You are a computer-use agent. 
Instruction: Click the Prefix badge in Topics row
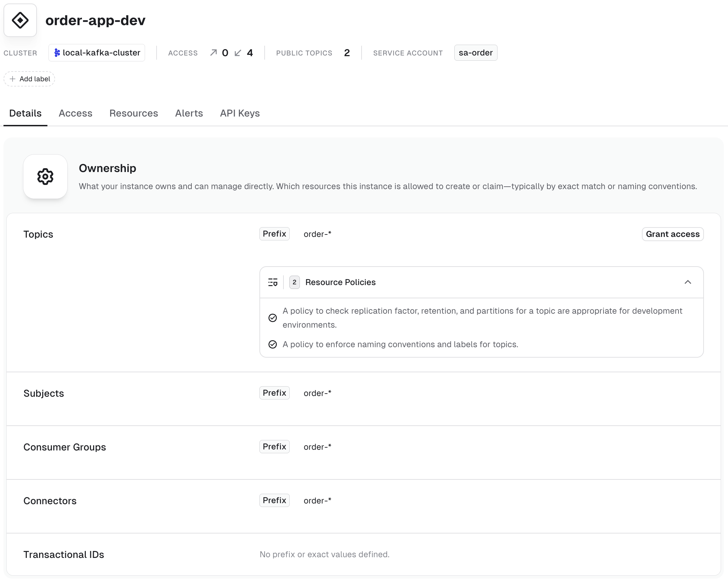pyautogui.click(x=274, y=234)
